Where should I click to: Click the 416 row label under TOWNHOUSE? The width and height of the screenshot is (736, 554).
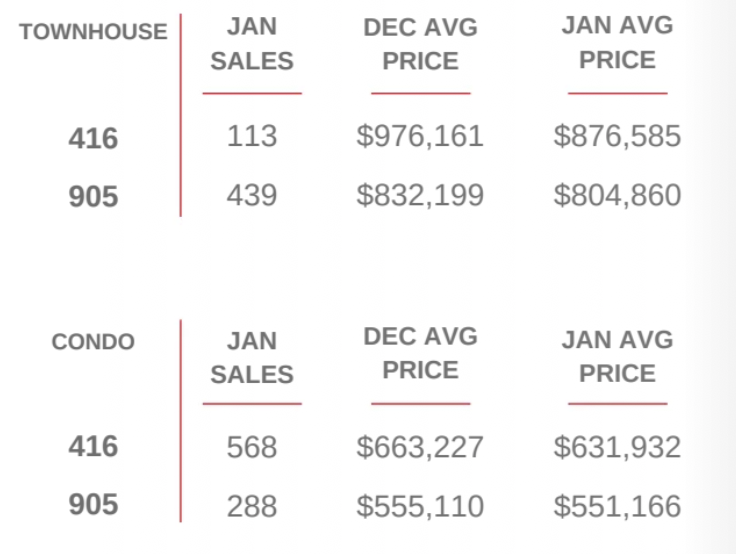pyautogui.click(x=93, y=138)
